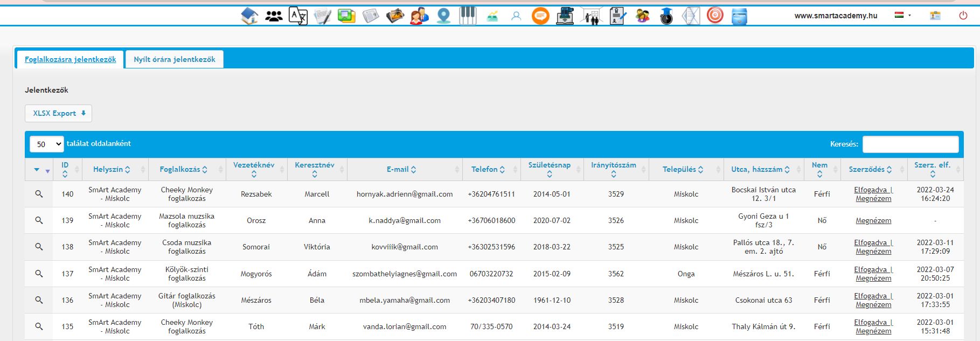Click the Keresés search input field
The width and height of the screenshot is (980, 341).
910,144
